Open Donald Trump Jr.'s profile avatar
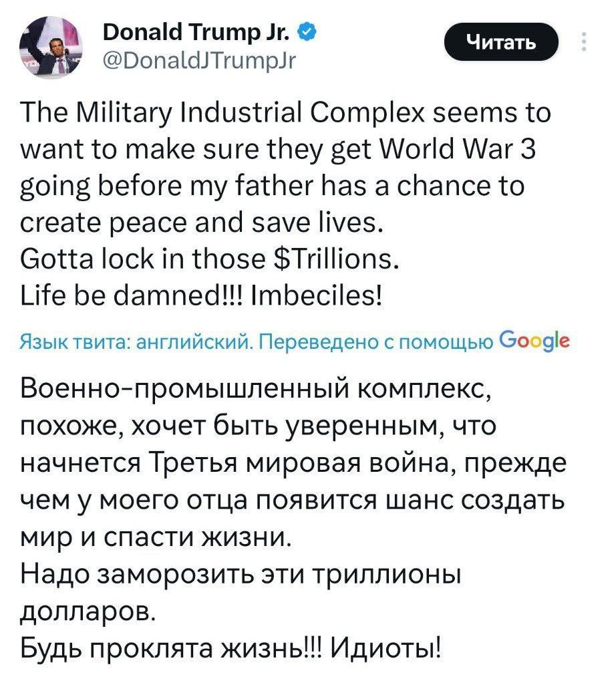 [x=55, y=47]
